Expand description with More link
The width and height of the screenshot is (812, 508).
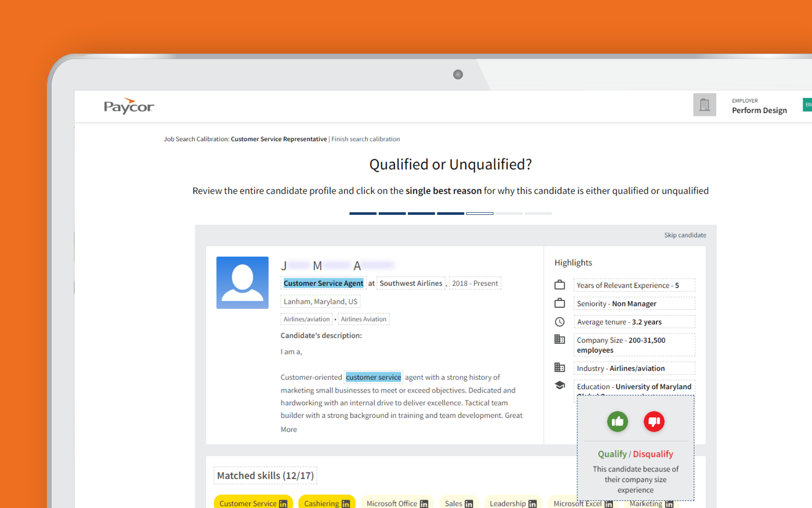click(289, 429)
